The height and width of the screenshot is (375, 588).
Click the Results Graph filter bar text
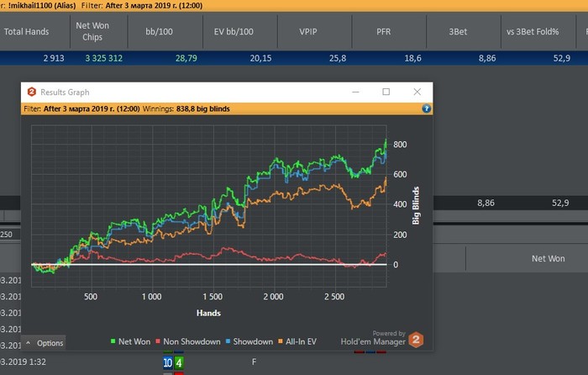81,108
